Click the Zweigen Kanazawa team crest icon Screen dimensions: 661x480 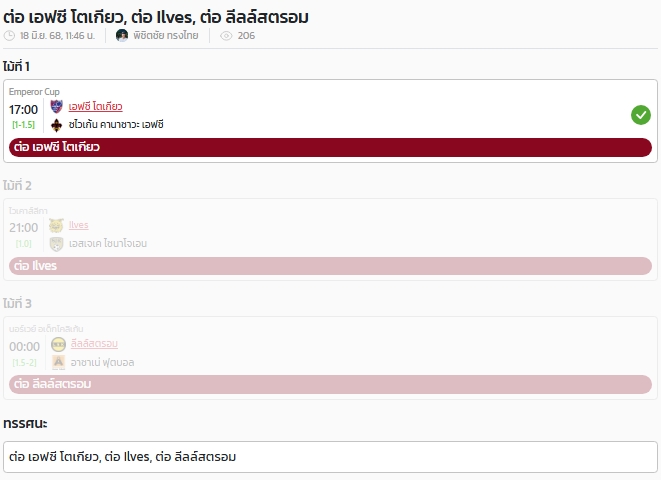(56, 125)
